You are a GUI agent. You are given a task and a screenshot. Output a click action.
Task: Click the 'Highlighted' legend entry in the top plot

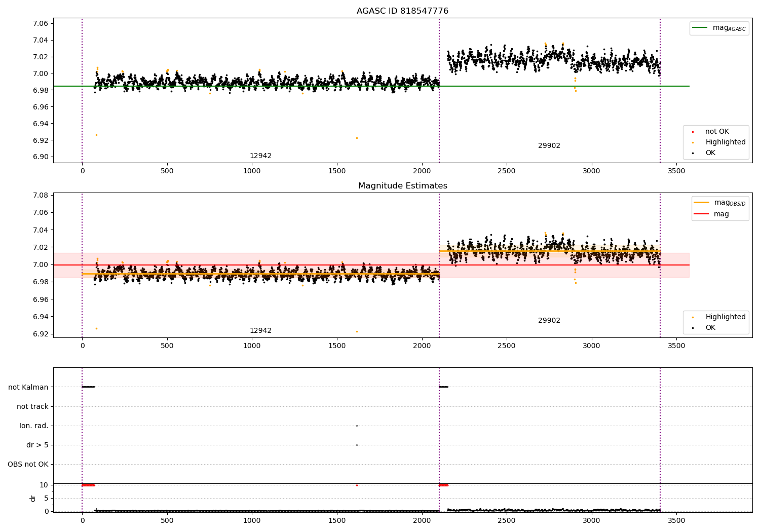point(719,142)
